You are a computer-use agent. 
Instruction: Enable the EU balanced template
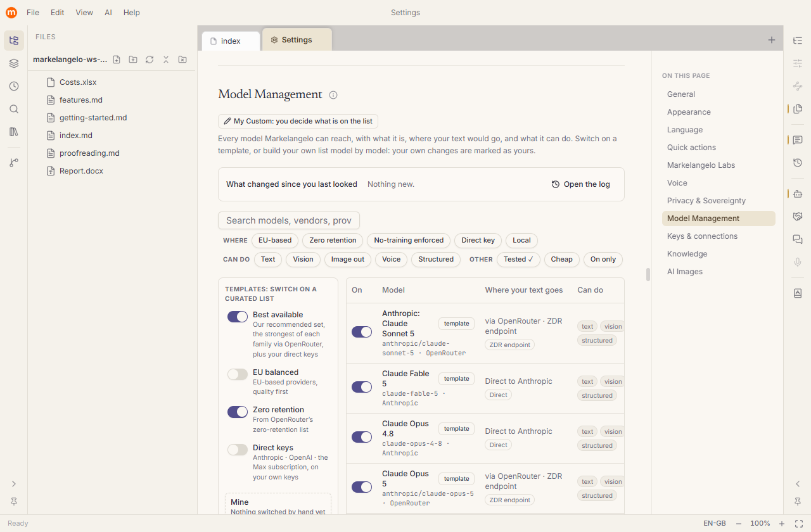(x=238, y=374)
